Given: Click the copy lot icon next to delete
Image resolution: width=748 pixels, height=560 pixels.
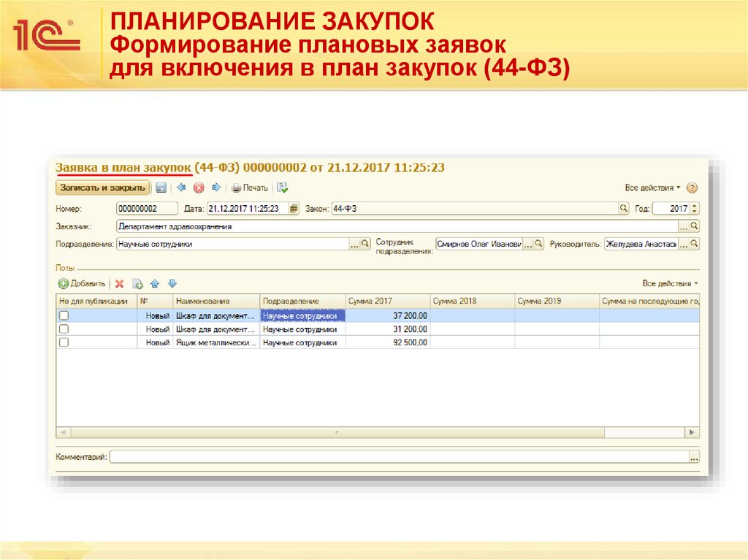Looking at the screenshot, I should pyautogui.click(x=136, y=283).
